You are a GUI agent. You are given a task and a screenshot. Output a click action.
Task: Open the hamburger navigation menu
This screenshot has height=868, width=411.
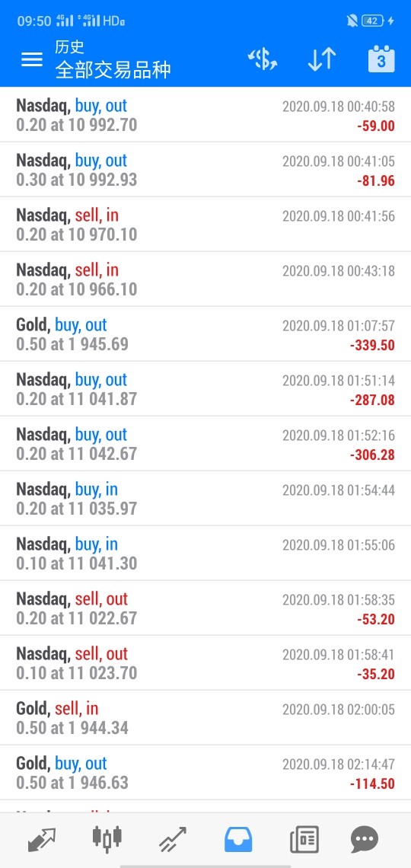(31, 59)
